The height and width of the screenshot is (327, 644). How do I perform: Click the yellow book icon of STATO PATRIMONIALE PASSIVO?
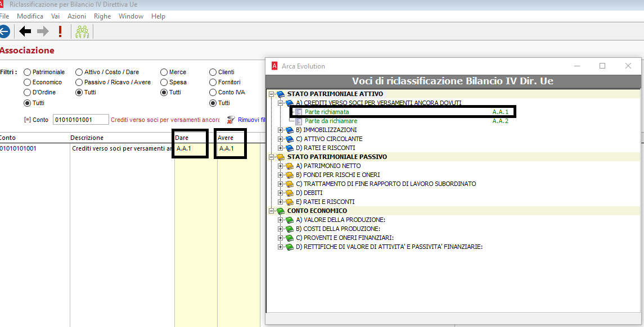coord(281,157)
